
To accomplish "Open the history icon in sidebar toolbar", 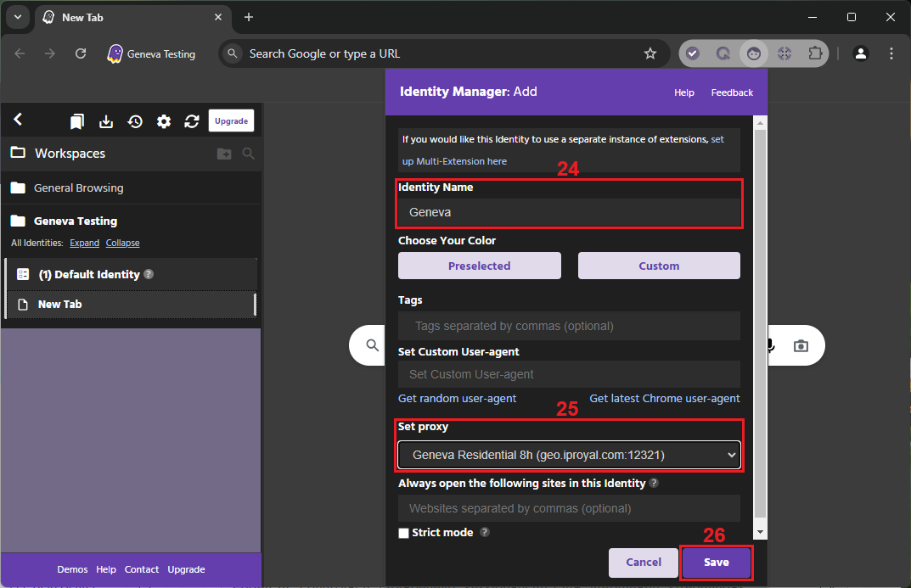I will [x=135, y=121].
